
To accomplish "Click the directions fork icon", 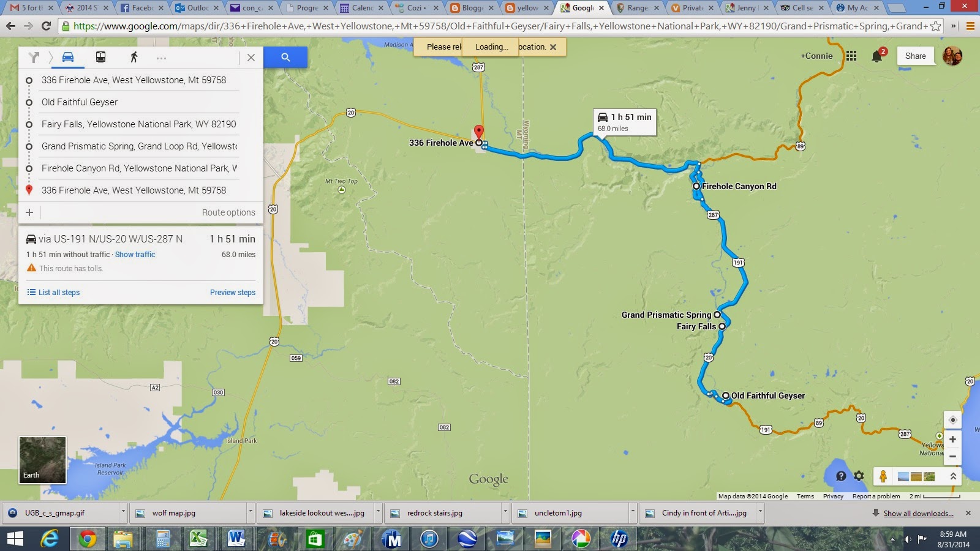I will coord(34,58).
